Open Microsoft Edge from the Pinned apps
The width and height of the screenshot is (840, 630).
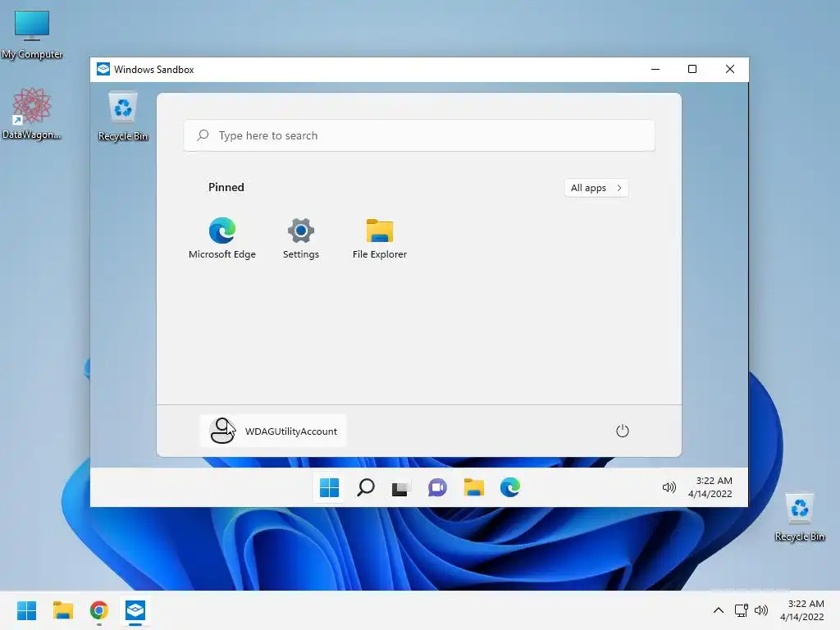pos(221,239)
